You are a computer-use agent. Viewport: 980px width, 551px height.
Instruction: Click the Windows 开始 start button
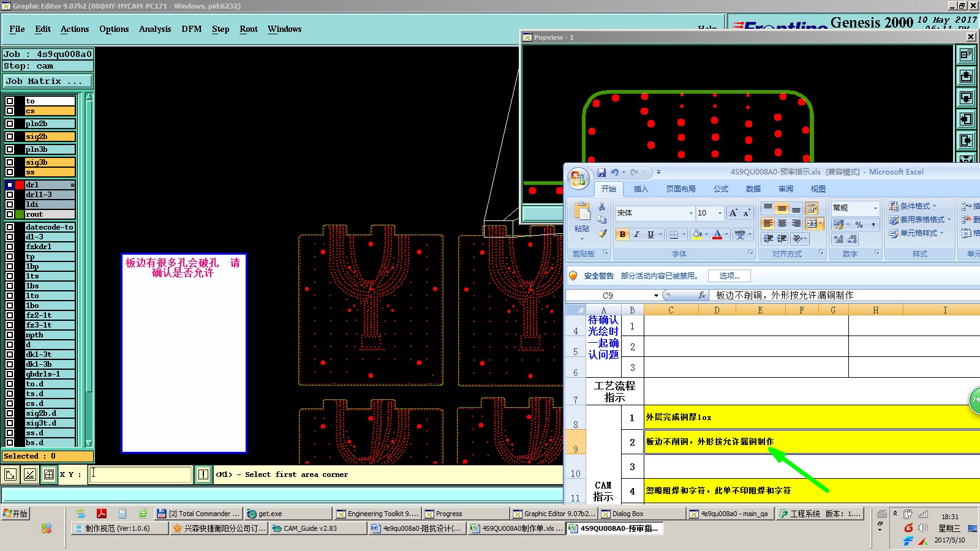[x=16, y=514]
